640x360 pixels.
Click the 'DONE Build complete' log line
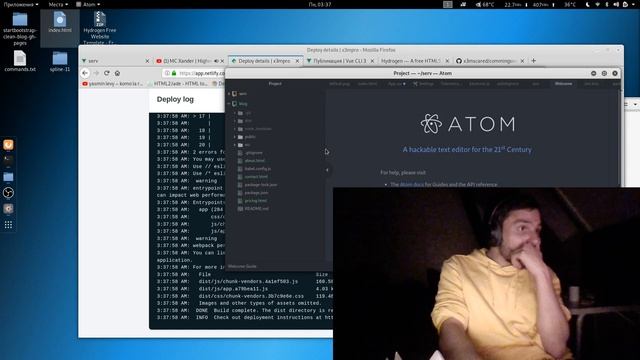245,310
